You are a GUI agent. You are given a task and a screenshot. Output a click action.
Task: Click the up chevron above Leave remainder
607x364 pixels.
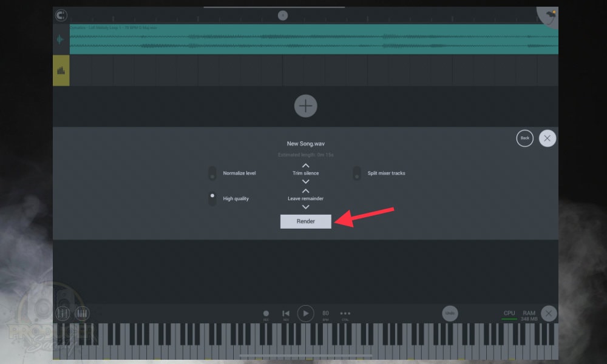pos(305,191)
